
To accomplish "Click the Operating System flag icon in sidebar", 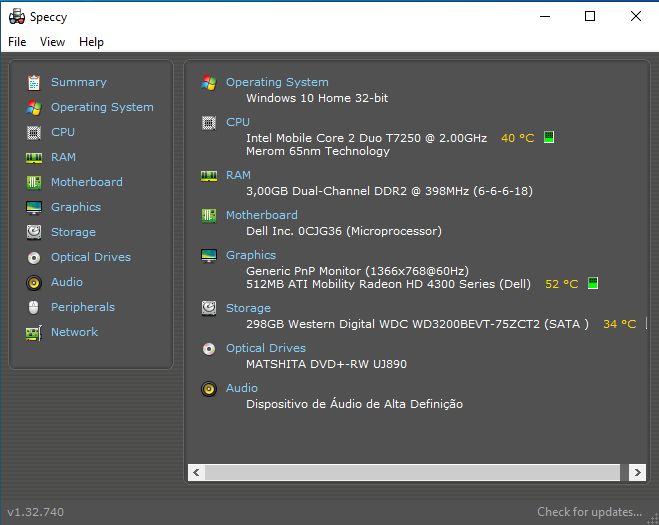I will click(x=34, y=108).
